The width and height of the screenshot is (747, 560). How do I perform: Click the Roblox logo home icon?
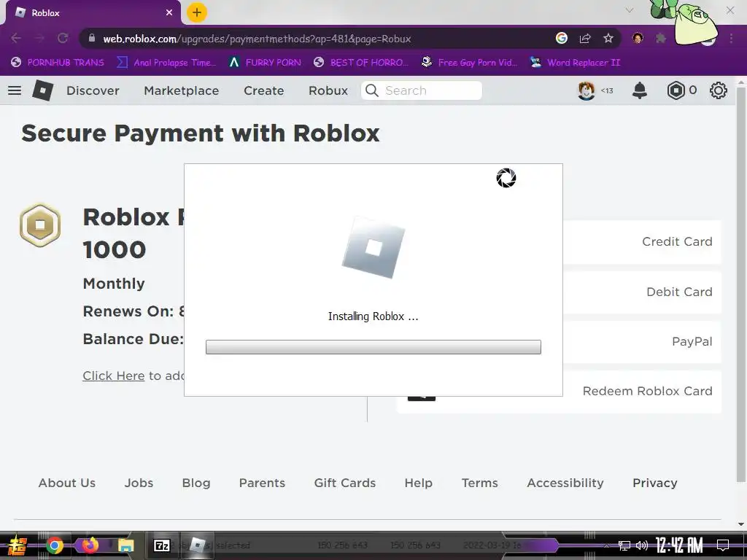tap(42, 90)
